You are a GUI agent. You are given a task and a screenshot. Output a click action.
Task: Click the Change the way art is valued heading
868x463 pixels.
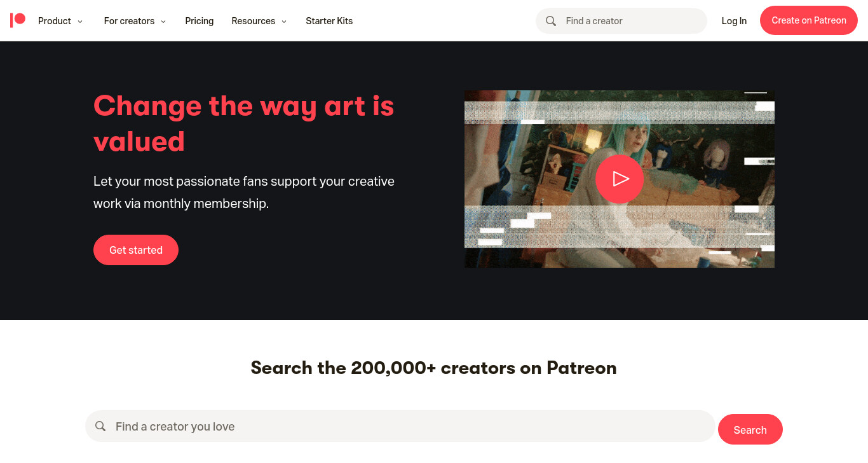tap(244, 123)
